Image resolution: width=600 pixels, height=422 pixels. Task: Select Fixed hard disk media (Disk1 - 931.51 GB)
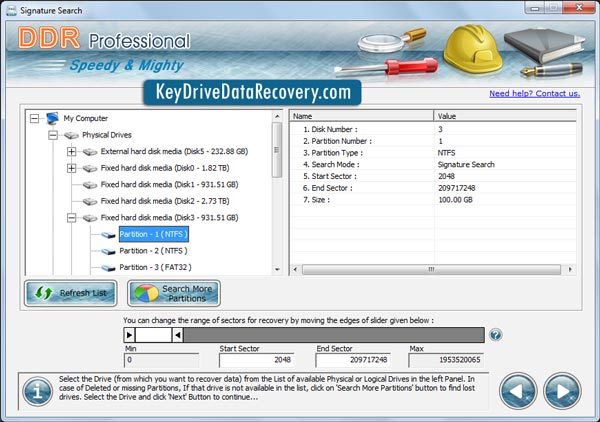point(169,184)
